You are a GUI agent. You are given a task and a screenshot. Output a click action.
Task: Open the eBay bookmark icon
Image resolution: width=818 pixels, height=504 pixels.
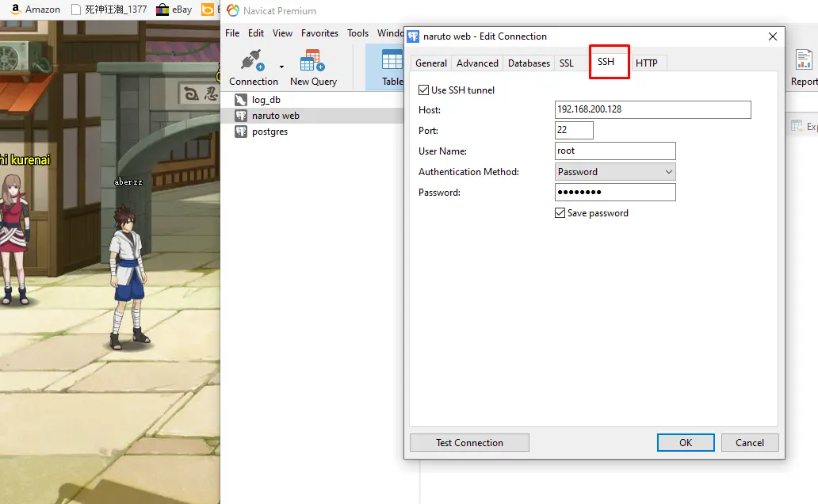(x=162, y=10)
